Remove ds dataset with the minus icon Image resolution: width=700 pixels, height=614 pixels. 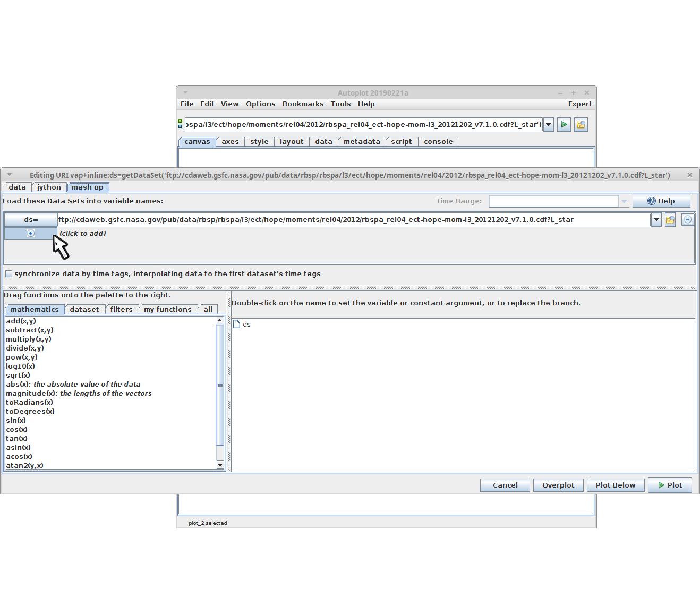point(687,220)
